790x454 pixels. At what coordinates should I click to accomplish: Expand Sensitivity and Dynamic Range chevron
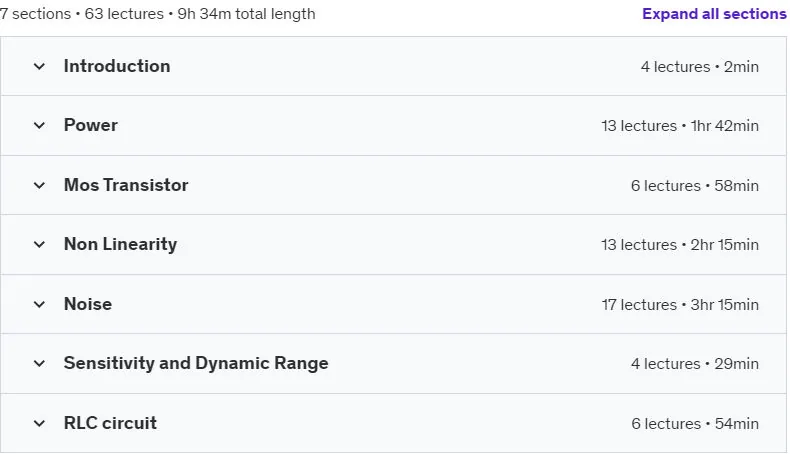(x=39, y=363)
